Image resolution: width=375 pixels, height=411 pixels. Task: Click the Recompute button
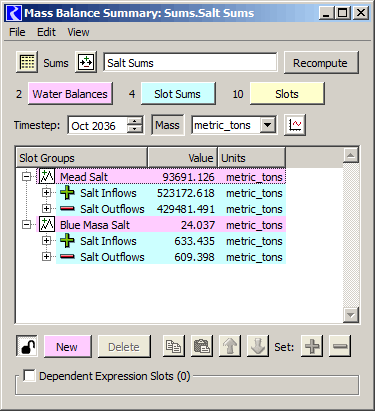coord(321,63)
